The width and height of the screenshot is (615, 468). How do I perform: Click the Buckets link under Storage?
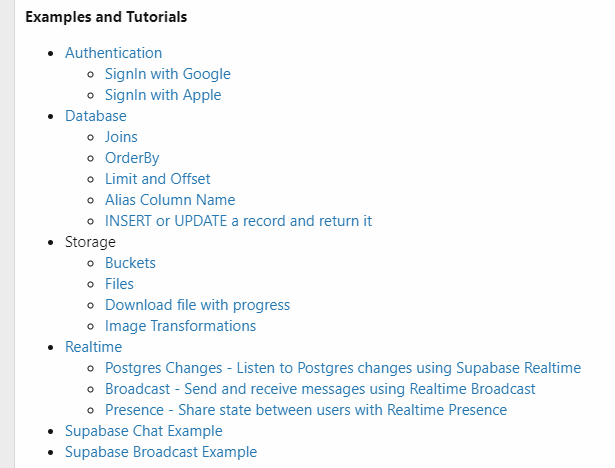pos(130,263)
